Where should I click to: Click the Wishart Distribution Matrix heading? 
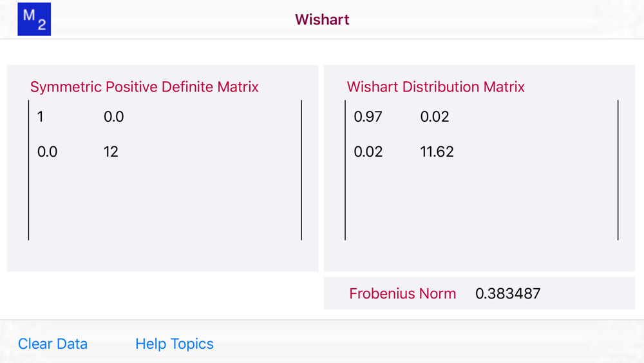click(436, 87)
